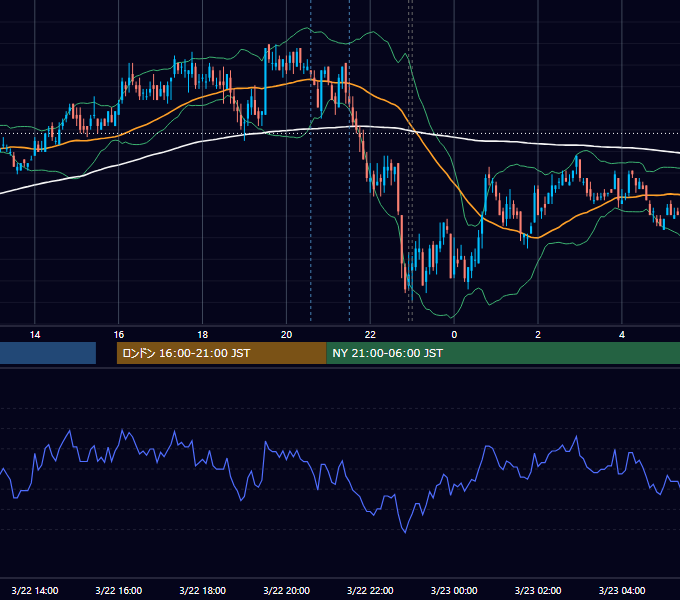Image resolution: width=680 pixels, height=600 pixels.
Task: Click the 3/22 16:00 date label
Action: (x=118, y=590)
